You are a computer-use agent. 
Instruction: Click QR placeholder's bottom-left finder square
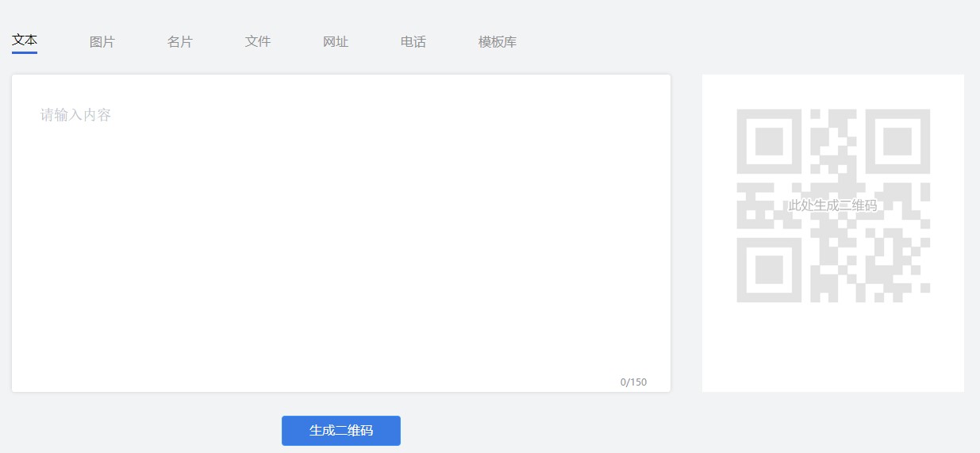(770, 270)
